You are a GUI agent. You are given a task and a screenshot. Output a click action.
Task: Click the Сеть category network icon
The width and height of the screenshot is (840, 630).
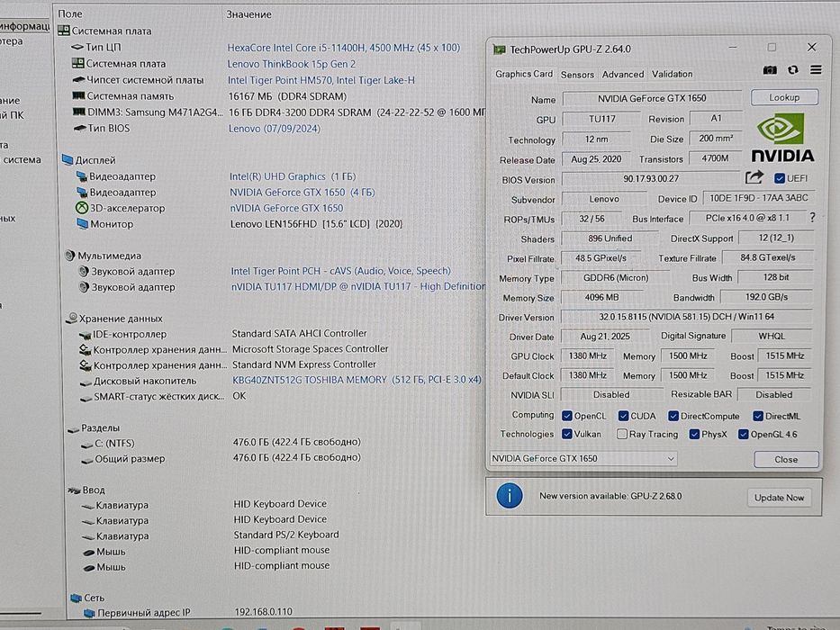click(x=76, y=598)
